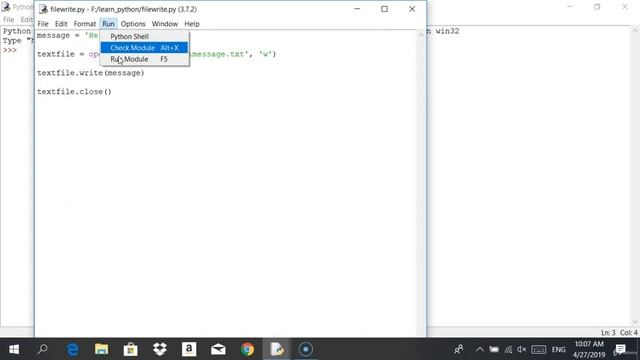
Task: Open the Help menu
Action: click(x=192, y=24)
